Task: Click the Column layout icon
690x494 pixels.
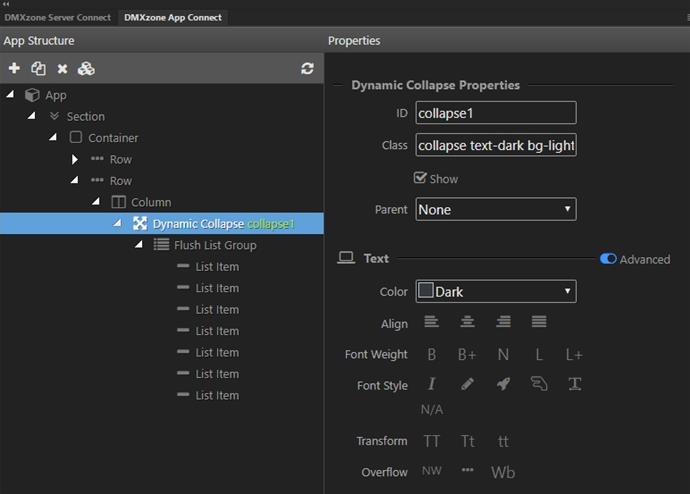Action: [x=118, y=202]
